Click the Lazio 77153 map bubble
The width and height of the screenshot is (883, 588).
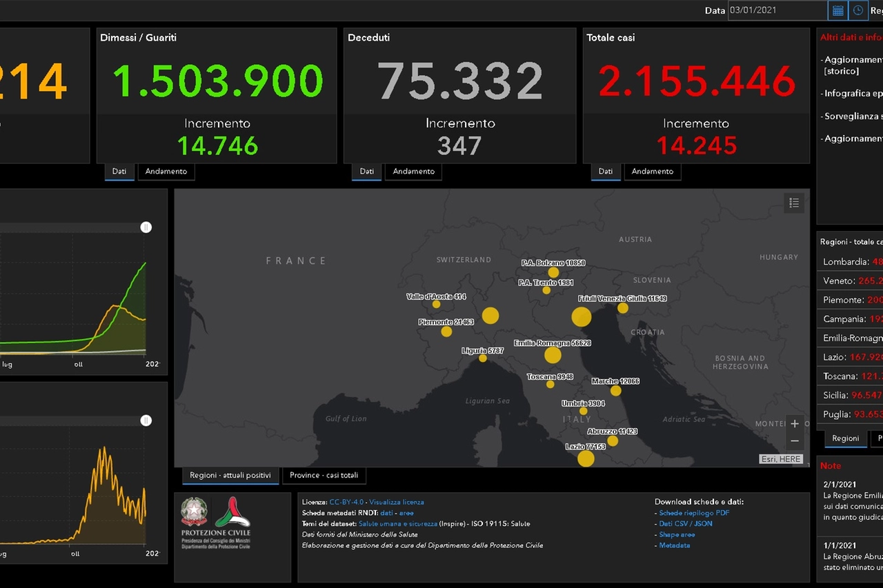point(586,458)
